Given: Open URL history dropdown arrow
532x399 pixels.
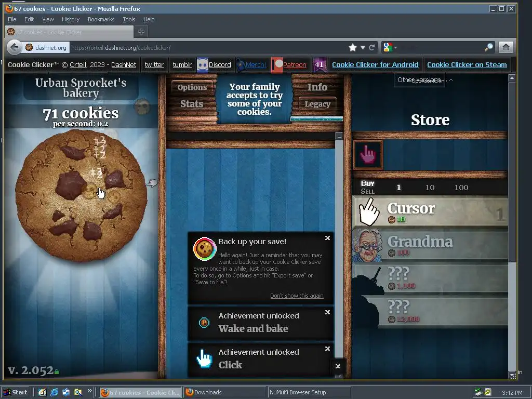Looking at the screenshot, I should coord(363,47).
